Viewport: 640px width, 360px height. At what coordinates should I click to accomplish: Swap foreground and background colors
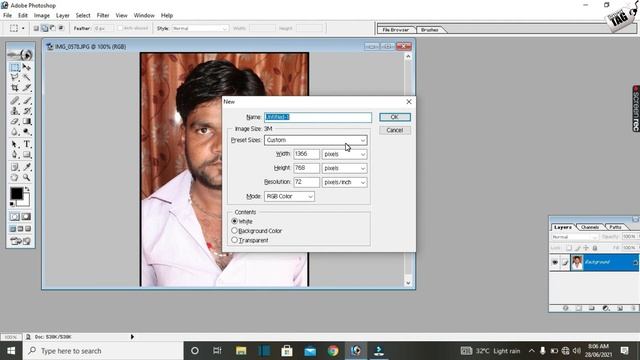point(27,189)
